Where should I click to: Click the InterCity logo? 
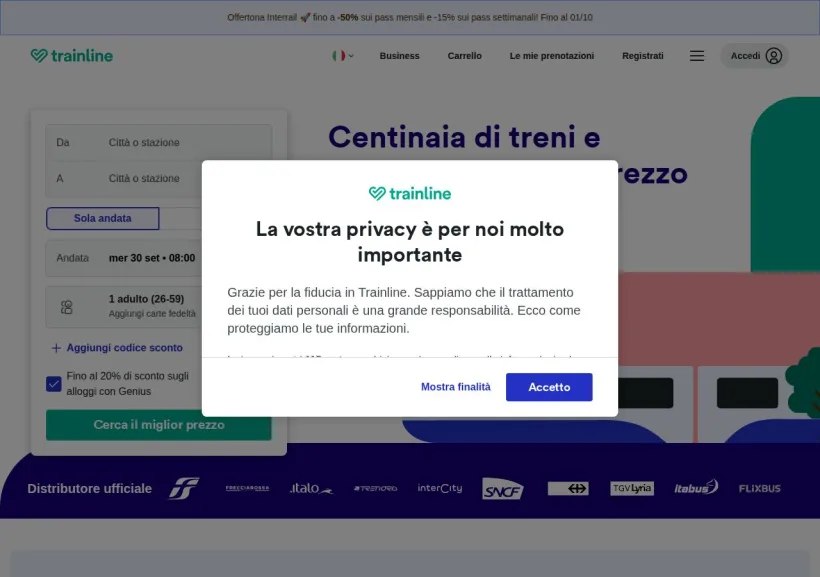[x=440, y=488]
